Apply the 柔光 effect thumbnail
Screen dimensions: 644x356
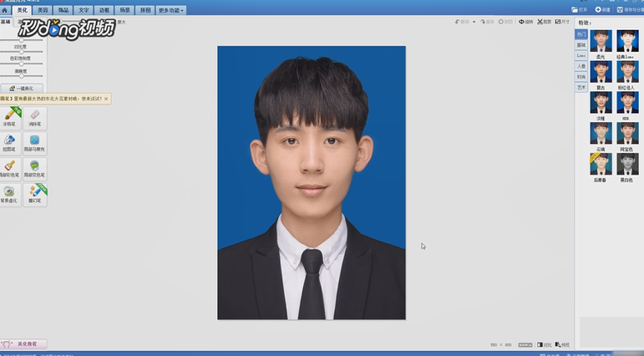click(x=601, y=41)
